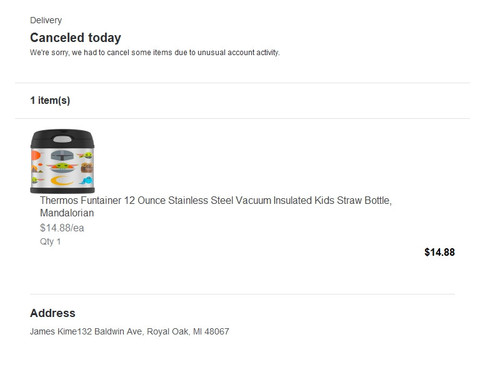Click the bold $14.88 item total
Screen dimensions: 500x379
pos(439,252)
